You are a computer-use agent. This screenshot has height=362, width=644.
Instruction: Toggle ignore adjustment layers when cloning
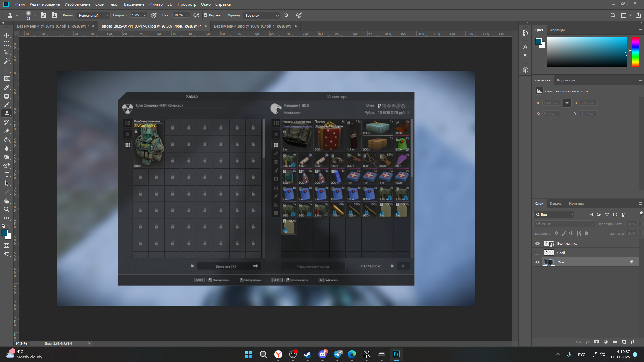(286, 15)
